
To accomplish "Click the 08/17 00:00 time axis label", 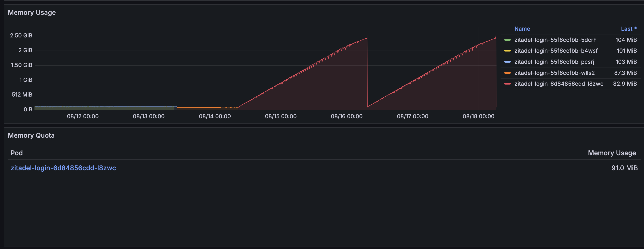I will click(x=412, y=116).
